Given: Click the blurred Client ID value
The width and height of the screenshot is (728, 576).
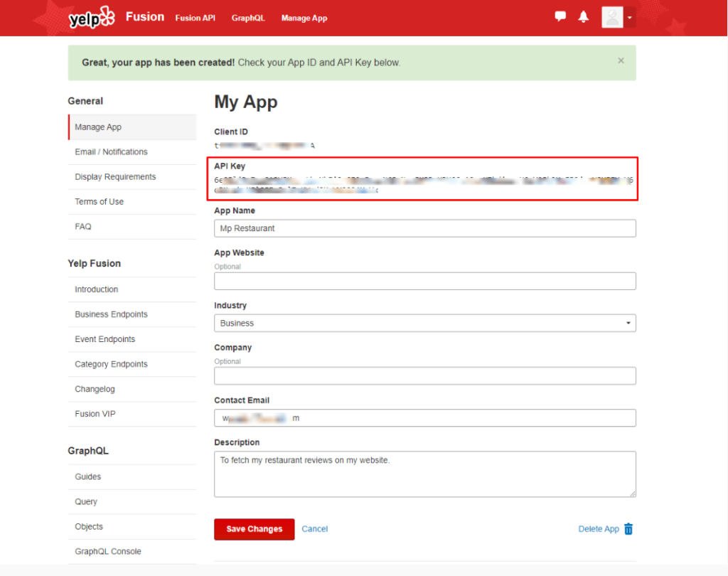Looking at the screenshot, I should coord(264,146).
